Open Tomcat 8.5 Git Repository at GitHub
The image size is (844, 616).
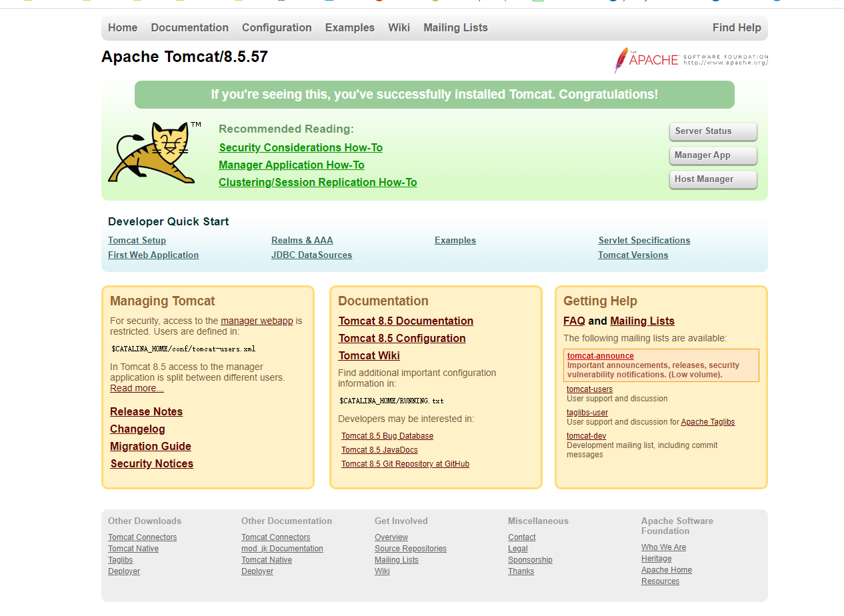click(x=405, y=463)
